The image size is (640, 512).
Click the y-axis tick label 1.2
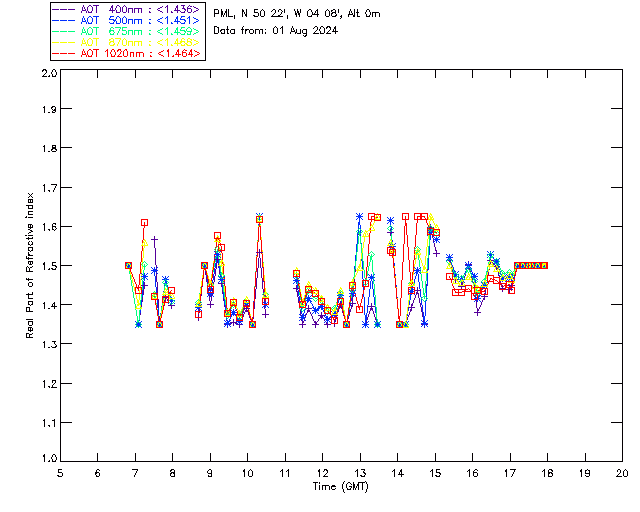click(x=49, y=383)
